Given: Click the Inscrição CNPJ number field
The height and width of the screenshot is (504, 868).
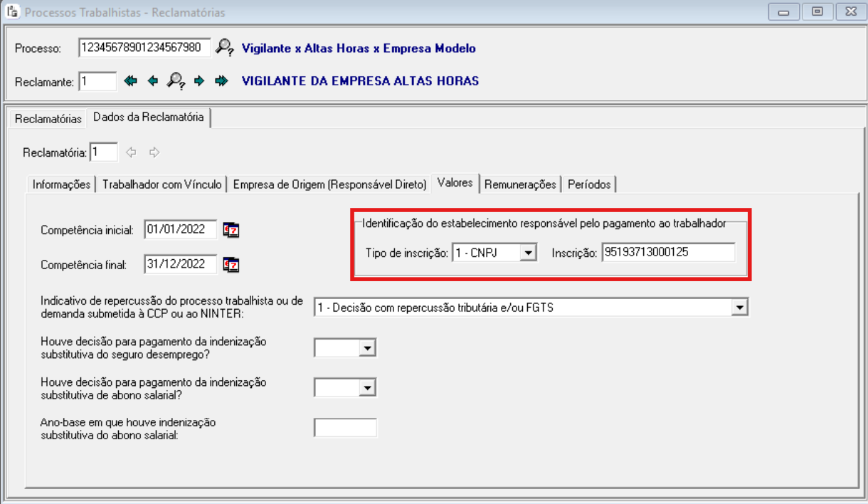Looking at the screenshot, I should pyautogui.click(x=667, y=253).
